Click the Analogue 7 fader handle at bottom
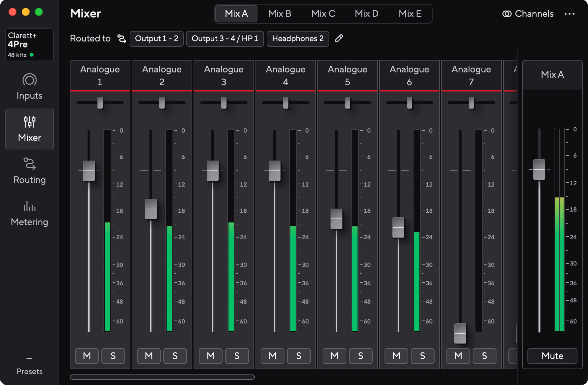This screenshot has width=588, height=385. click(x=460, y=333)
